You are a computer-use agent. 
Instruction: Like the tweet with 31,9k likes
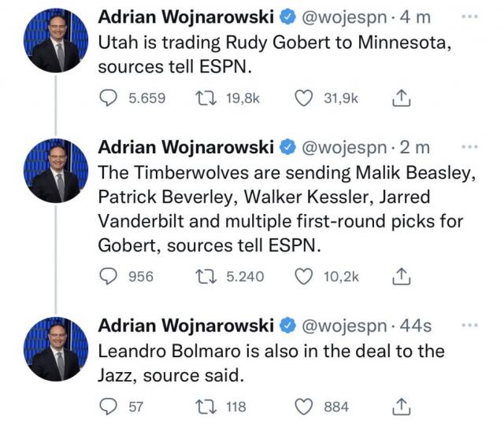[303, 98]
